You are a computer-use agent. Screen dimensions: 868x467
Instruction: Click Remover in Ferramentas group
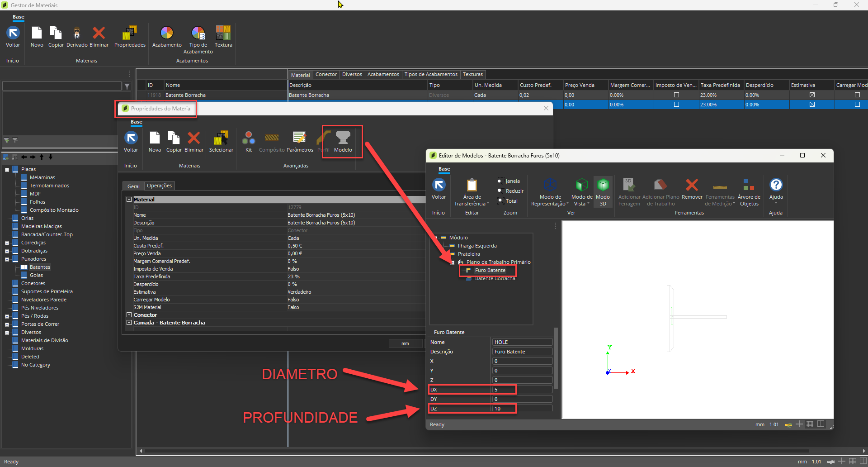(692, 186)
